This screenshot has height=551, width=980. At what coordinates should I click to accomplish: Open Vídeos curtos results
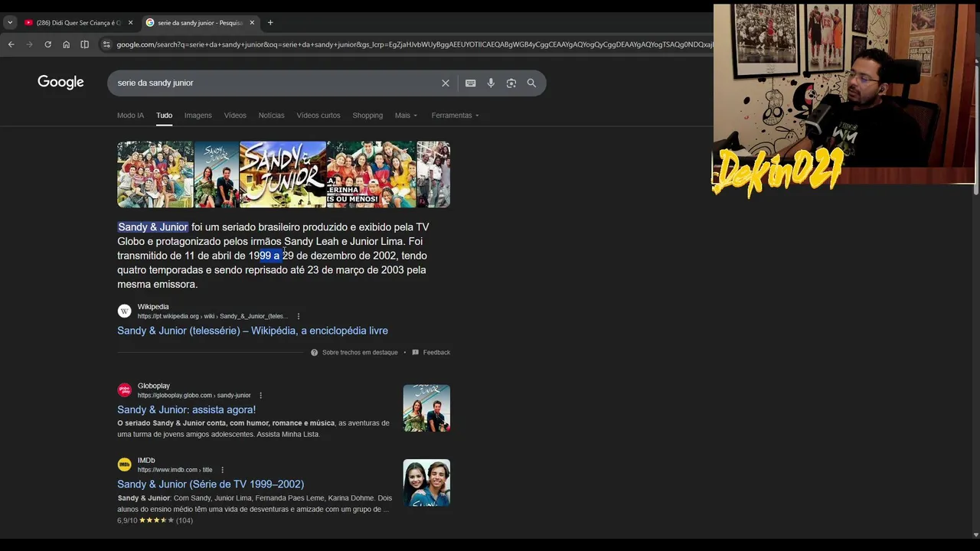(x=318, y=116)
